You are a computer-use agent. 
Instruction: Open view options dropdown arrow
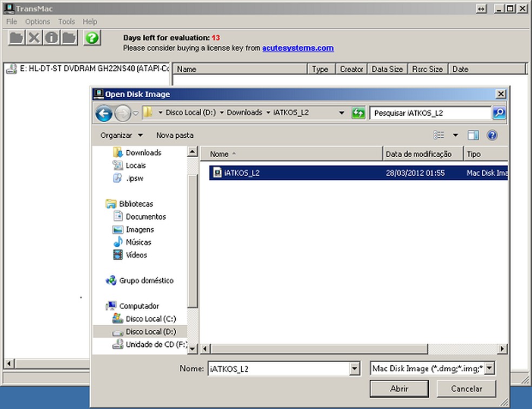pyautogui.click(x=455, y=135)
